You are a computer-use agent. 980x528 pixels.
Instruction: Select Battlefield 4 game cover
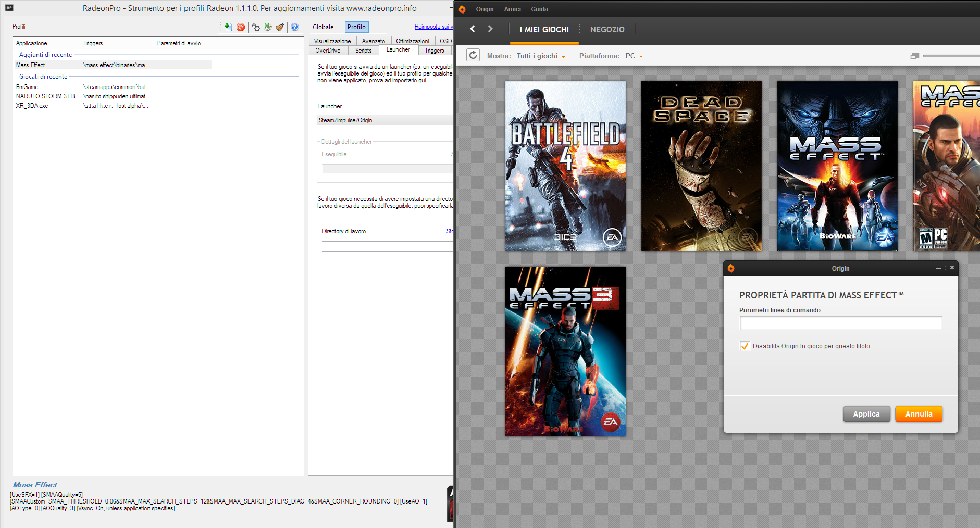(565, 166)
